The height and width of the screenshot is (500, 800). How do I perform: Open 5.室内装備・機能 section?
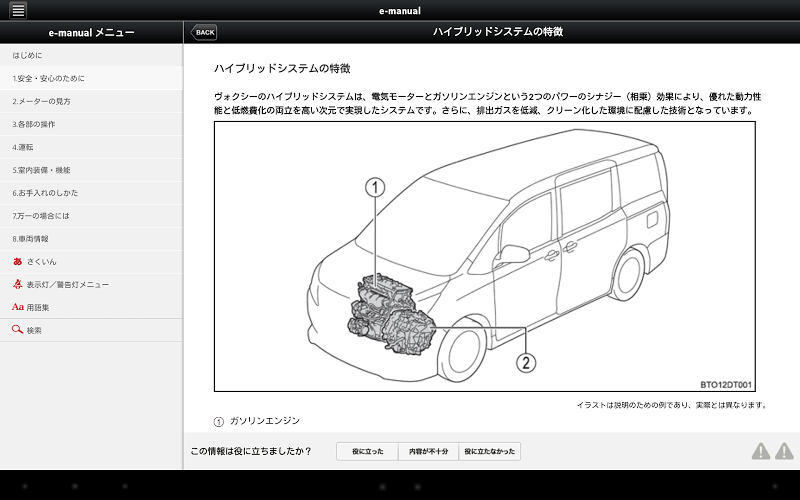(x=91, y=170)
